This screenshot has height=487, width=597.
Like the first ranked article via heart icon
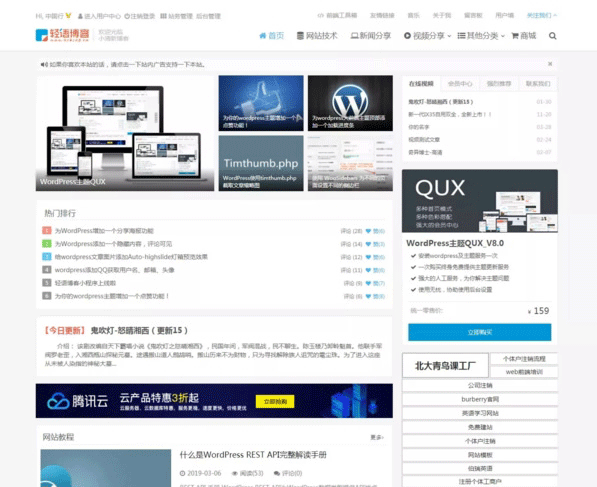[x=368, y=231]
